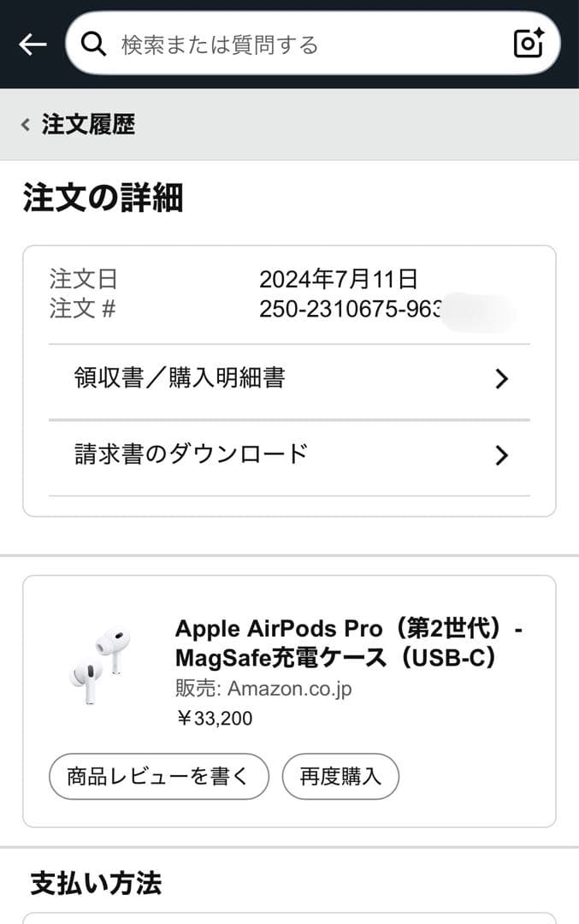Tap the arrow next to 領収書／購入明細書
Screen dimensions: 579x924
[x=502, y=378]
